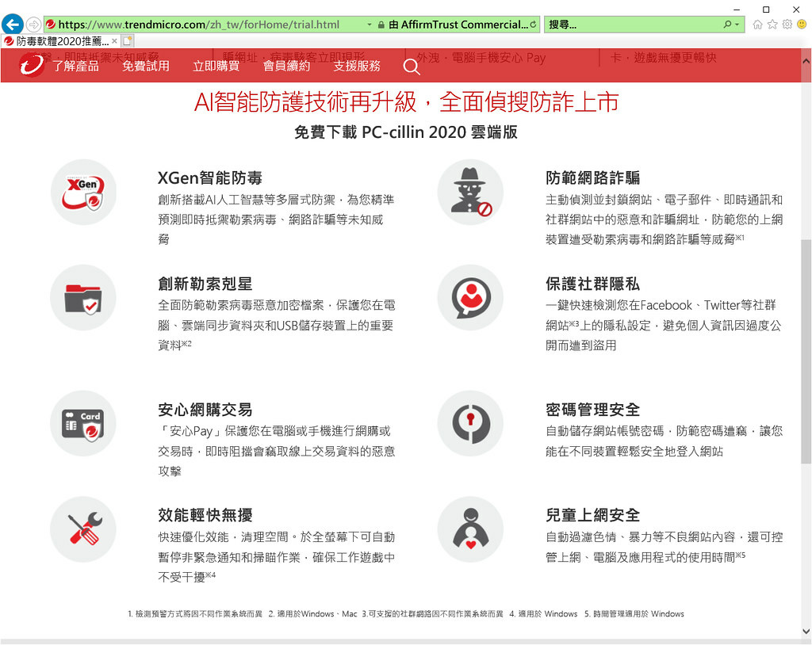Click the 保護社群隱私 heading
812x645 pixels.
pyautogui.click(x=592, y=284)
